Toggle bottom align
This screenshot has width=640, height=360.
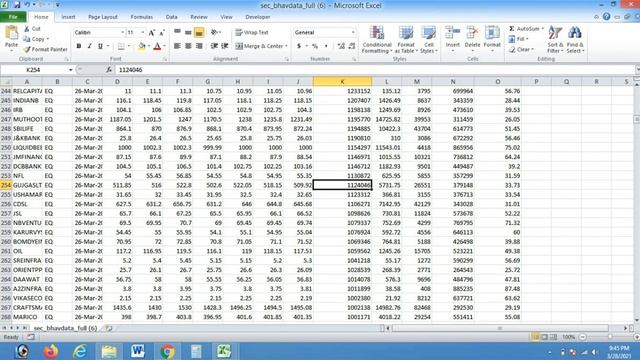[199, 33]
